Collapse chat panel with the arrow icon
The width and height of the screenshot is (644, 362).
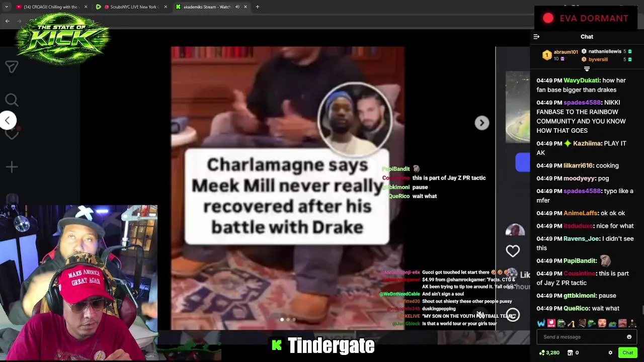click(536, 37)
